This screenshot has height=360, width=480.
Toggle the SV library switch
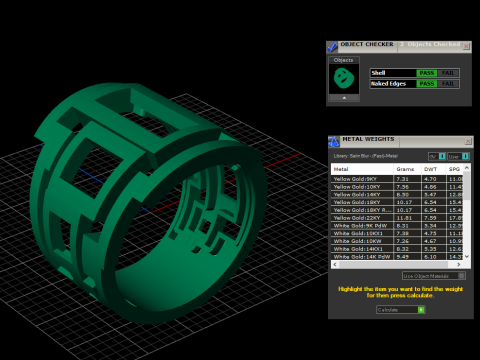click(x=437, y=156)
